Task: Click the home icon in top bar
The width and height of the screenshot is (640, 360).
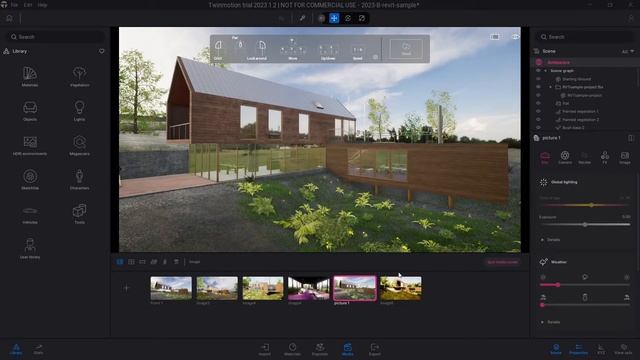Action: point(9,18)
